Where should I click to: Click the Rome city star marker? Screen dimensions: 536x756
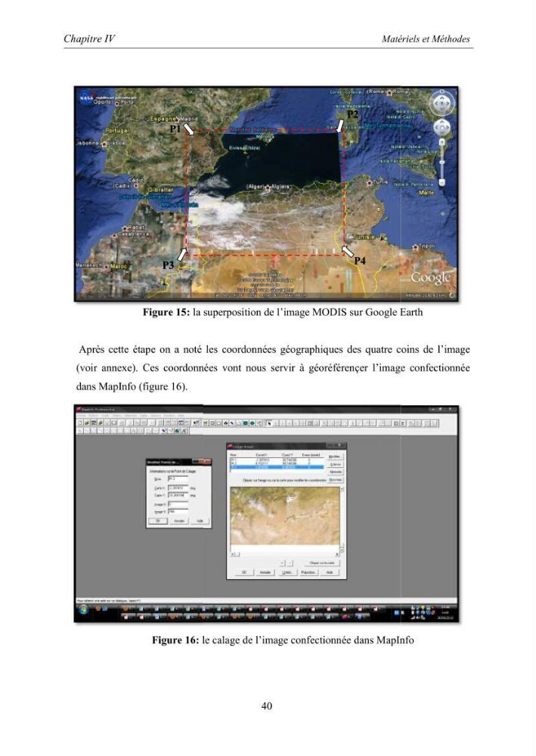click(x=389, y=91)
